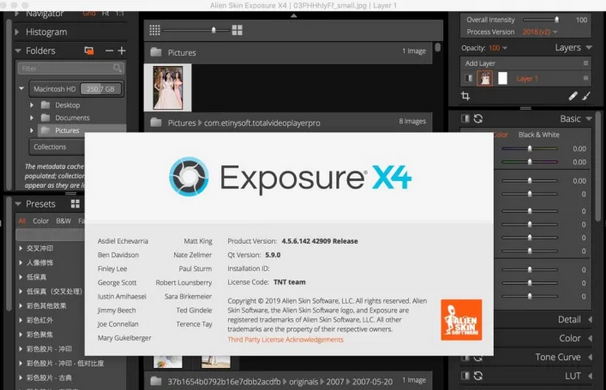
Task: Toggle Layer 1 visibility switch
Action: [x=469, y=78]
